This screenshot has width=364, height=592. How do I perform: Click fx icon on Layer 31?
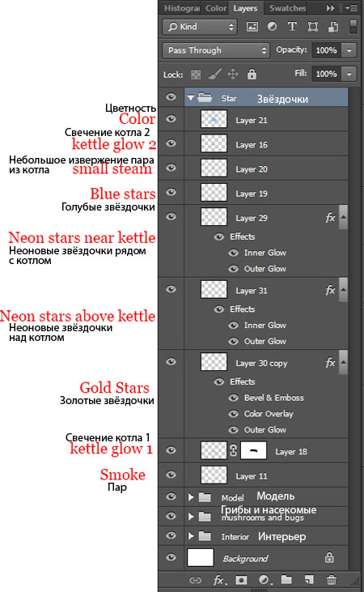330,290
